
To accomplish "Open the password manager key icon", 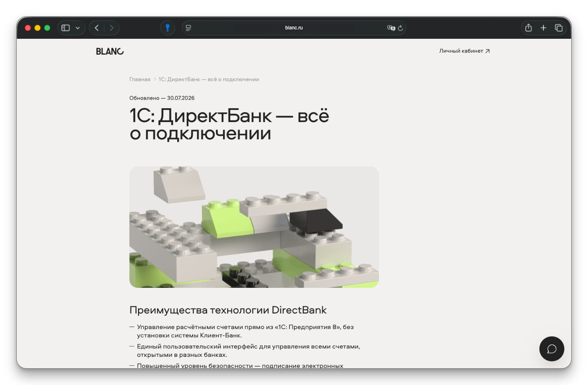I will coord(167,28).
